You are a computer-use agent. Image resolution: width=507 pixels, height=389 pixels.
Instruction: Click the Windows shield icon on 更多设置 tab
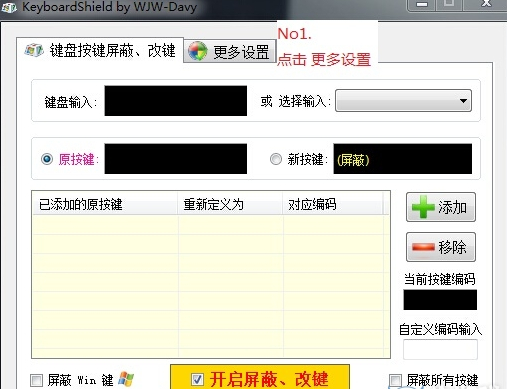click(x=198, y=52)
